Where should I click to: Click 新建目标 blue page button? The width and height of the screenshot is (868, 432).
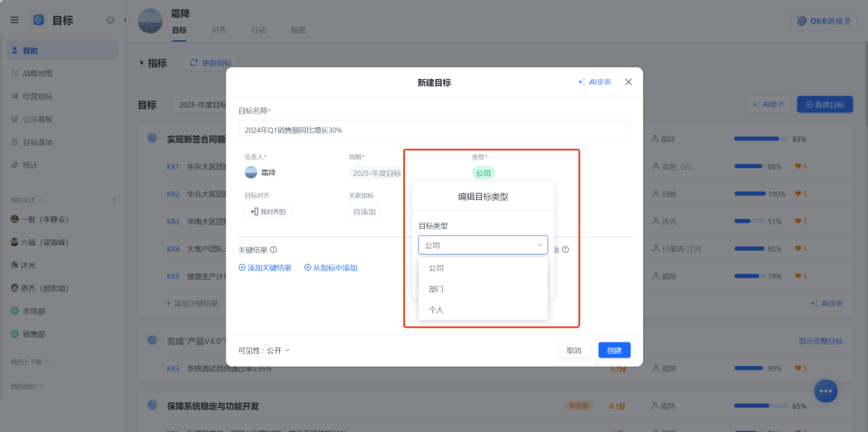824,104
